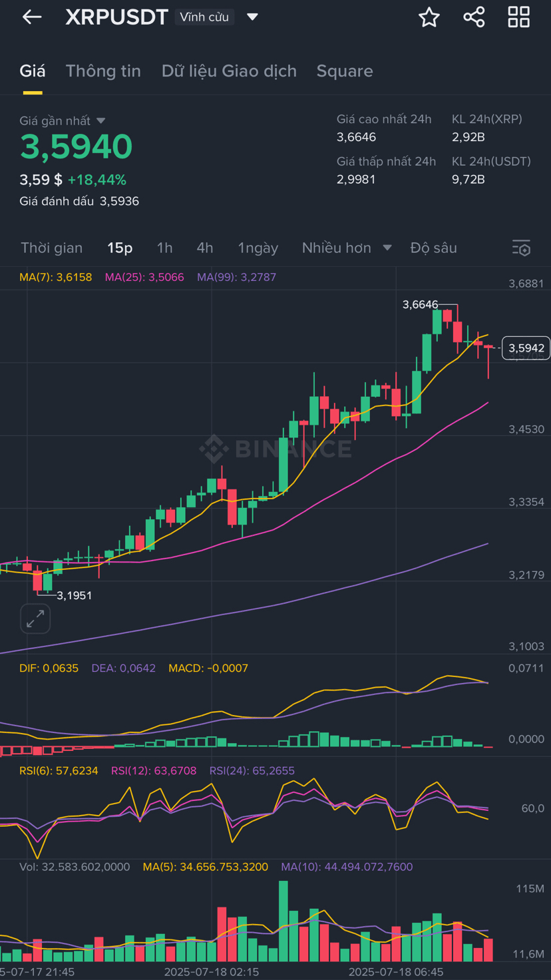This screenshot has width=551, height=980.
Task: Tap the 3,3354 price axis label
Action: (x=526, y=502)
